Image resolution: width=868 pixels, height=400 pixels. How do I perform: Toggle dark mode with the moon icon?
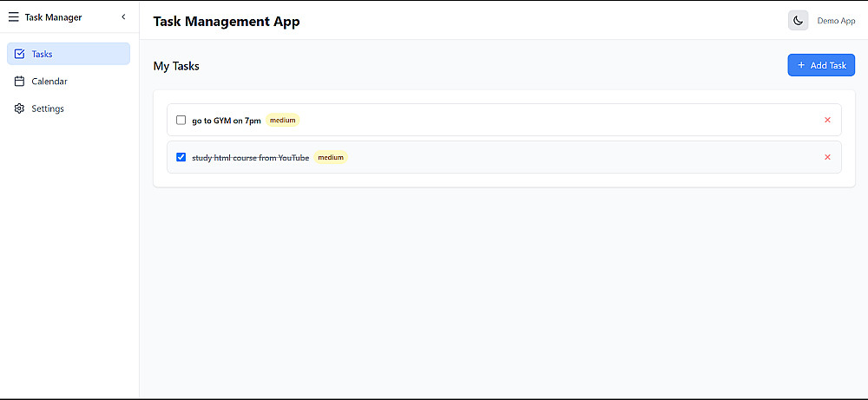pyautogui.click(x=798, y=21)
